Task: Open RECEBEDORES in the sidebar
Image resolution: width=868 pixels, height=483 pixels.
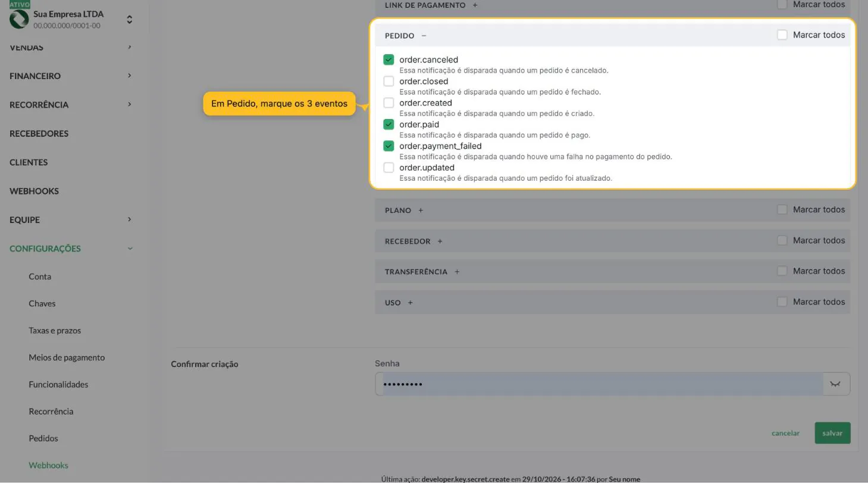Action: tap(39, 133)
